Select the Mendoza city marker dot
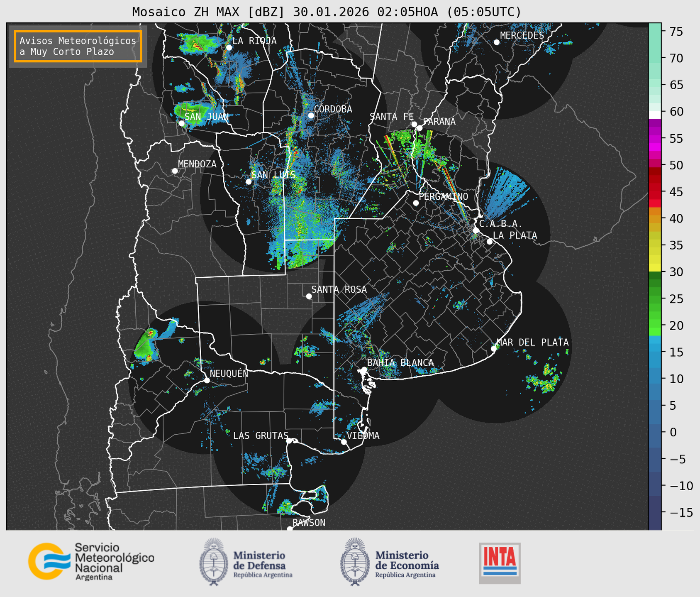The height and width of the screenshot is (597, 700). click(x=175, y=171)
